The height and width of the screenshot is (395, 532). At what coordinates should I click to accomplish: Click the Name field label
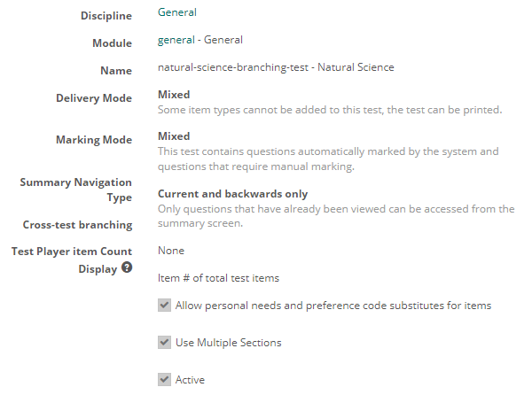click(115, 71)
